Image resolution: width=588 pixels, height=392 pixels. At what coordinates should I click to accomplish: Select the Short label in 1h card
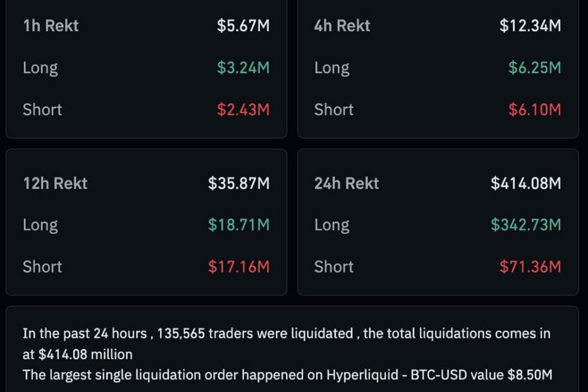tap(42, 109)
